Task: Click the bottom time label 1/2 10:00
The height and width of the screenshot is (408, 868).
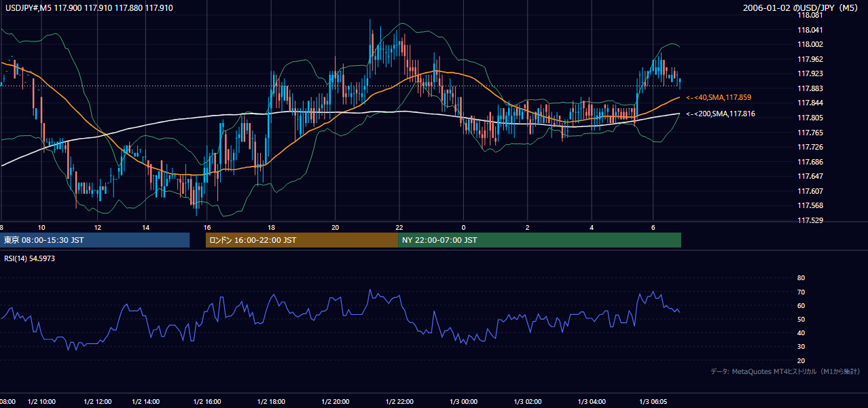Action: point(42,402)
